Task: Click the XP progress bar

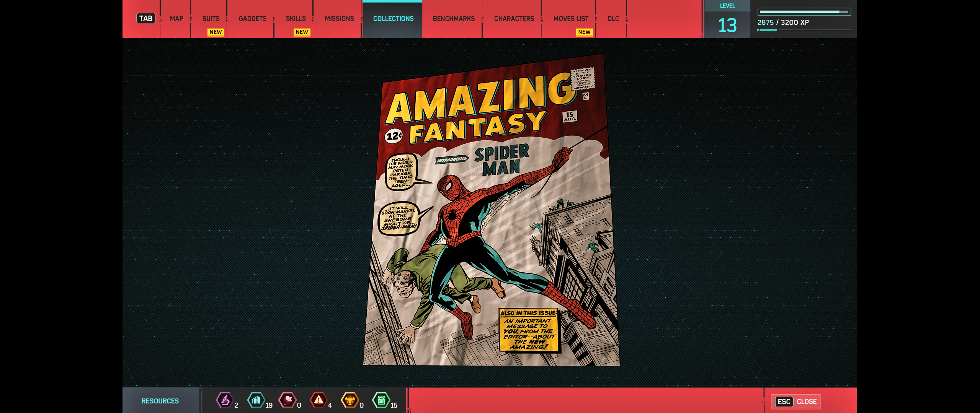Action: 804,12
